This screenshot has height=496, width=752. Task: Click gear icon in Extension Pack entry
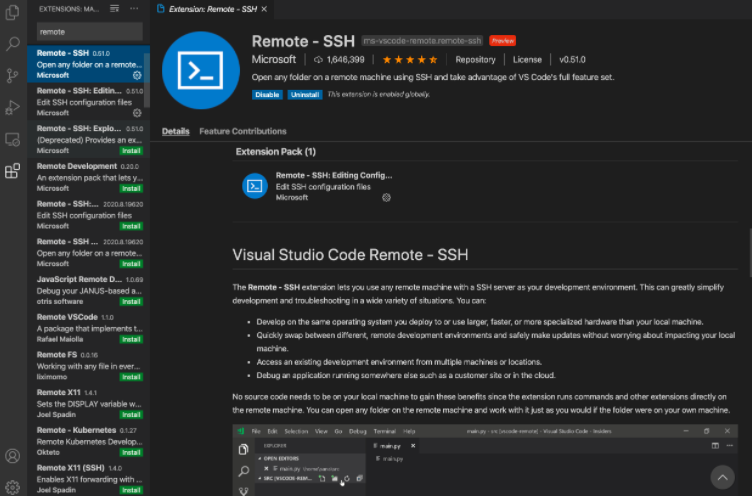coord(386,198)
